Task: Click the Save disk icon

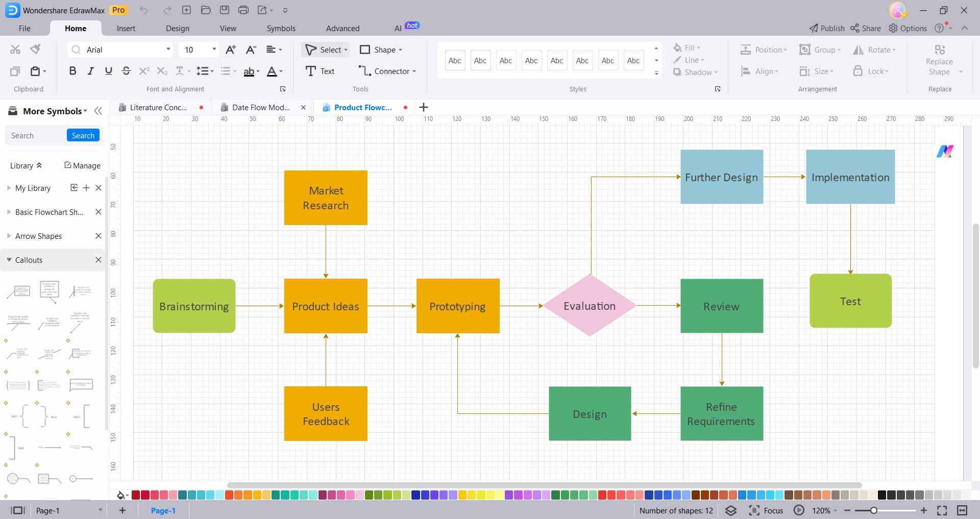Action: 225,10
